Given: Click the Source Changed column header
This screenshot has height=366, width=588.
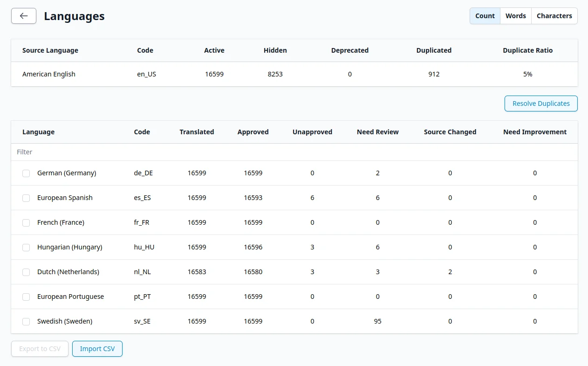Looking at the screenshot, I should tap(450, 132).
